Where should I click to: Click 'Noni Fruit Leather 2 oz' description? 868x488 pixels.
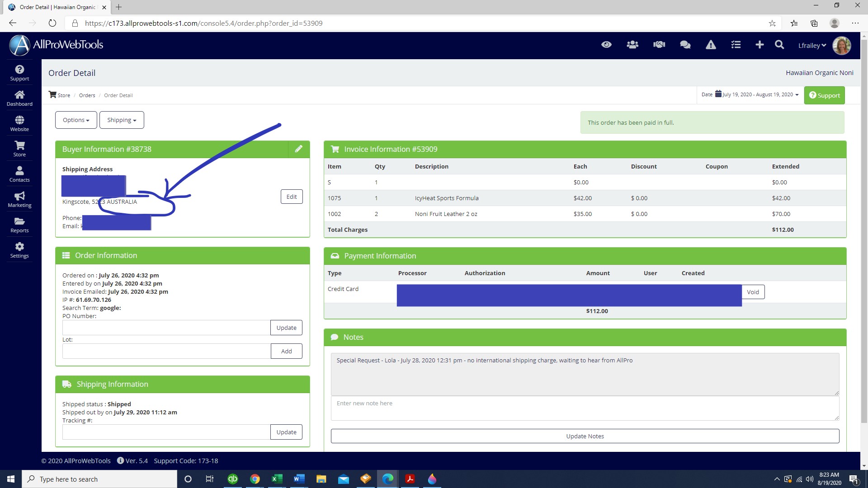tap(446, 214)
